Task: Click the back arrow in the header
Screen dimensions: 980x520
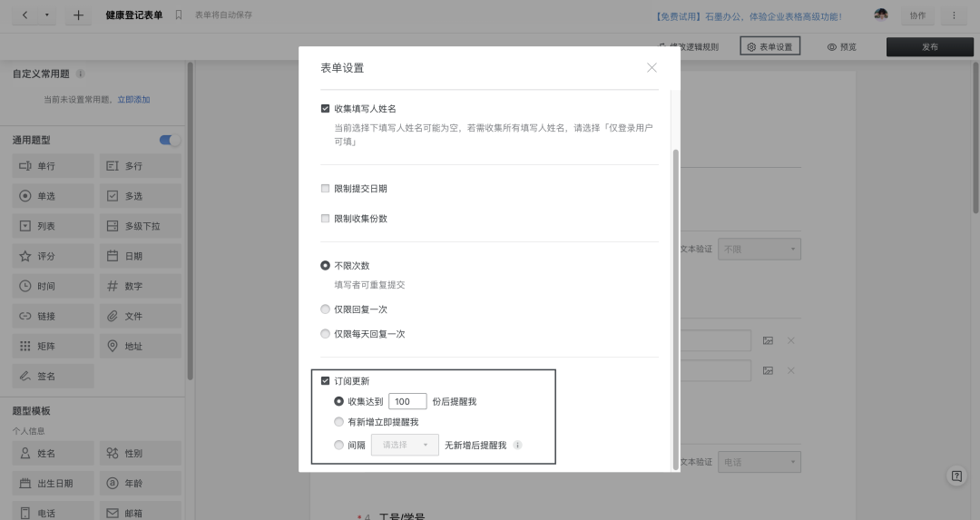Action: [25, 15]
